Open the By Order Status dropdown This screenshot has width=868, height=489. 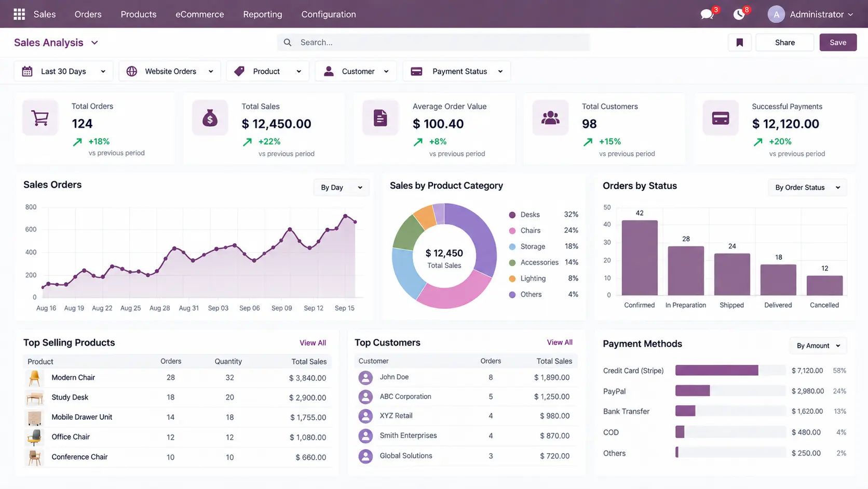click(807, 188)
